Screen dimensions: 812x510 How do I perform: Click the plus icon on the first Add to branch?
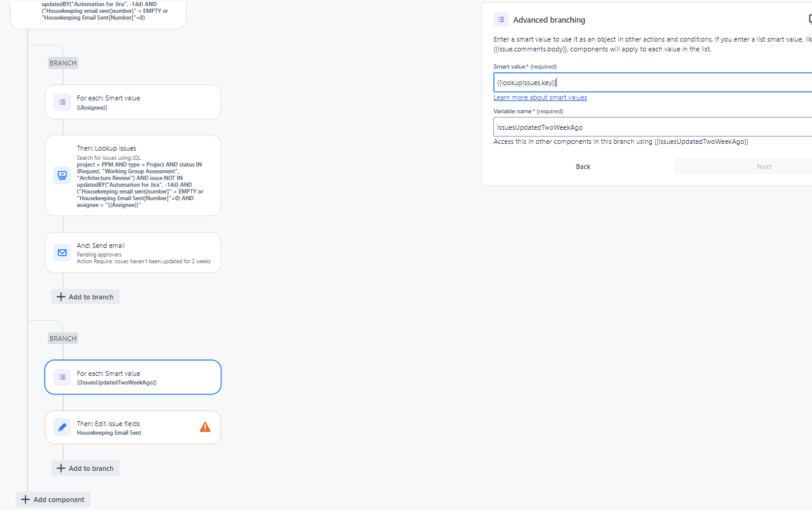point(61,296)
